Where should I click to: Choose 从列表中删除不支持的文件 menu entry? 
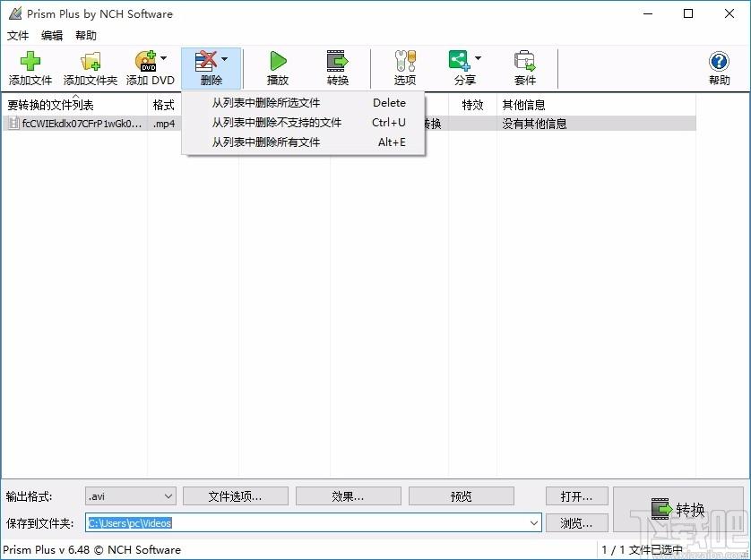tap(276, 123)
